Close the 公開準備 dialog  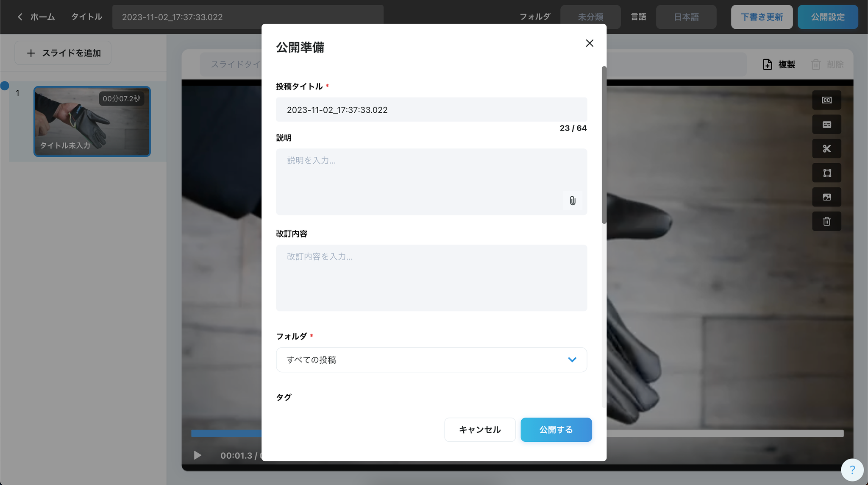coord(589,43)
